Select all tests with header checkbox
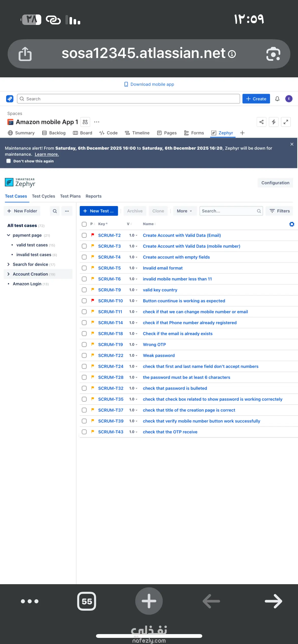 tap(84, 224)
